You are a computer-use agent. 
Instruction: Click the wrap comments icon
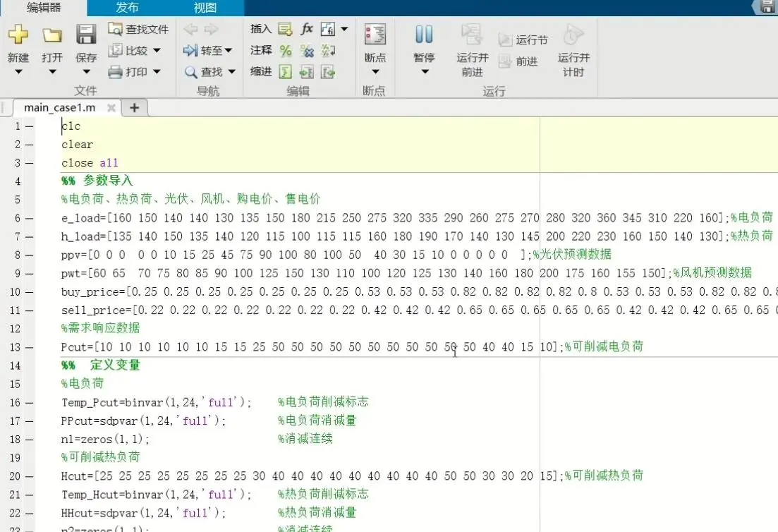328,51
